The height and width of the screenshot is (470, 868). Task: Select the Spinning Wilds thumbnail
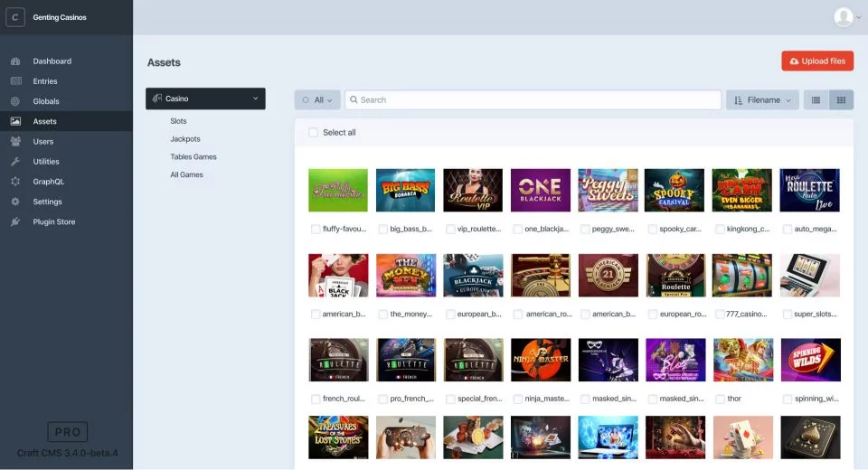point(810,360)
